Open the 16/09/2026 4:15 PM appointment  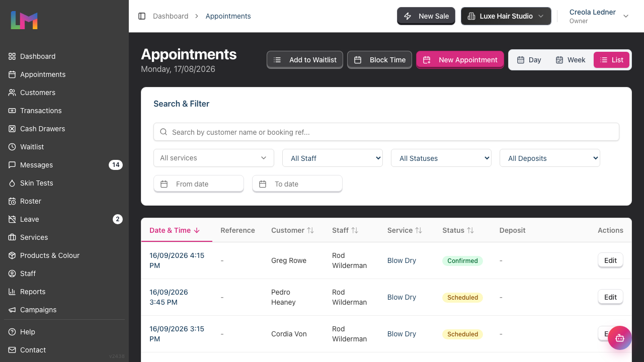(x=177, y=260)
